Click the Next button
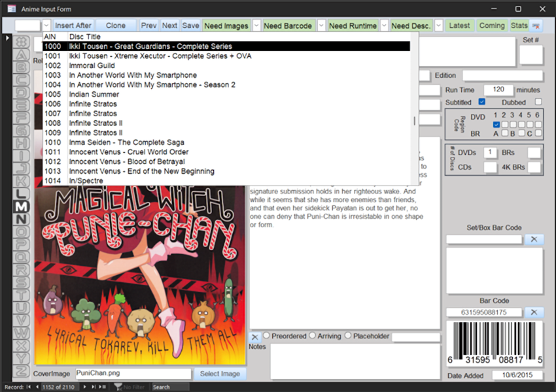Screen dimensions: 556x392 (169, 26)
